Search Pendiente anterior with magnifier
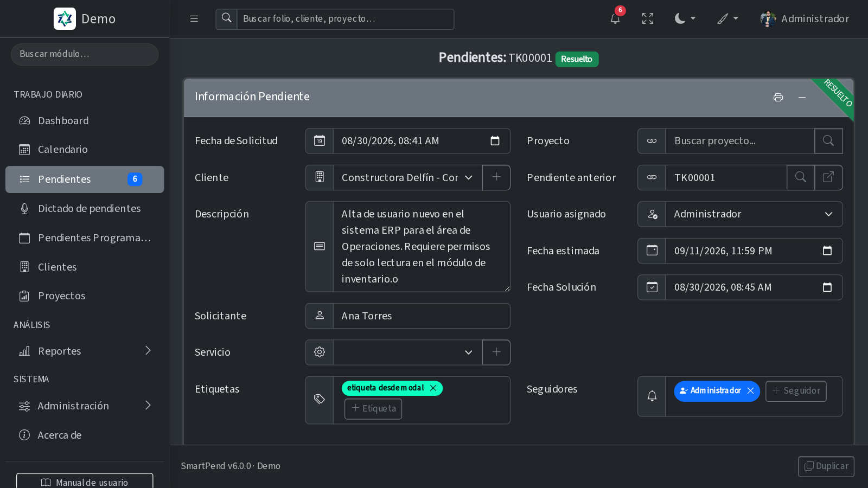The height and width of the screenshot is (488, 868). (801, 178)
